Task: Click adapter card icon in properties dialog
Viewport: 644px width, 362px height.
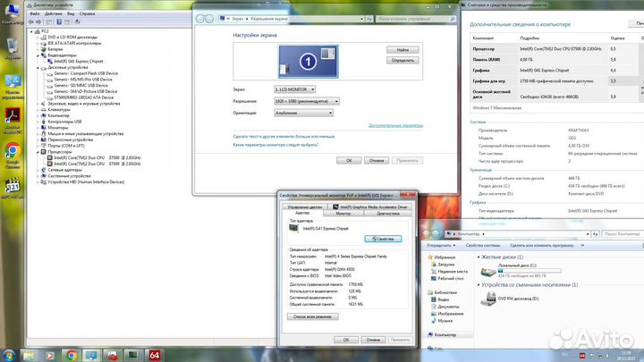Action: (293, 228)
